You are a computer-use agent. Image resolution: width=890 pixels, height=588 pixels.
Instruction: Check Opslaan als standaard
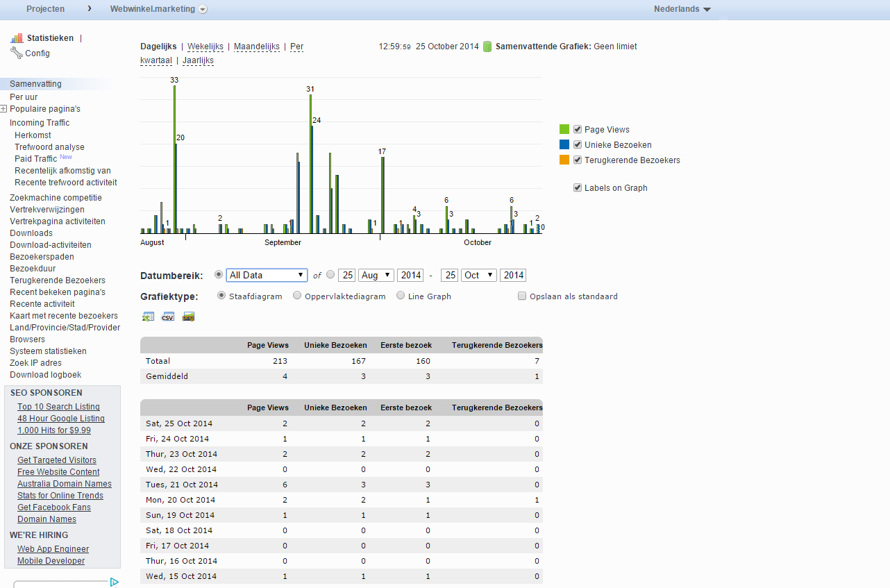(x=522, y=296)
